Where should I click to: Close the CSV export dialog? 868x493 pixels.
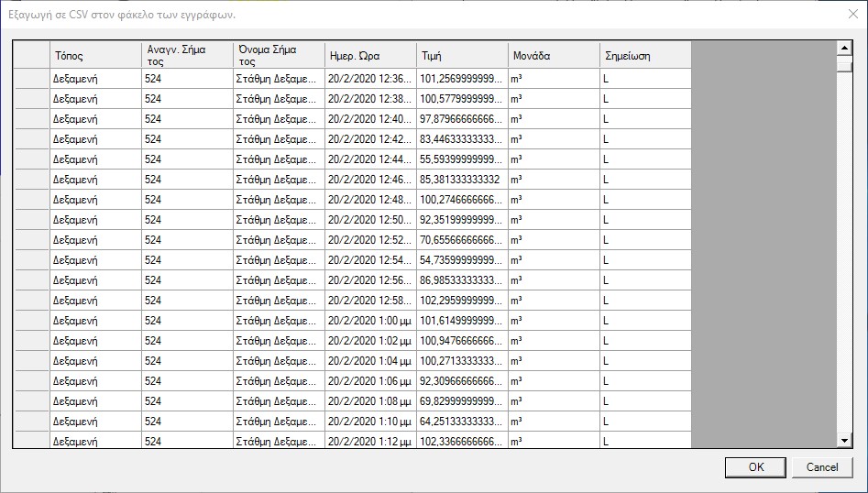[x=852, y=14]
